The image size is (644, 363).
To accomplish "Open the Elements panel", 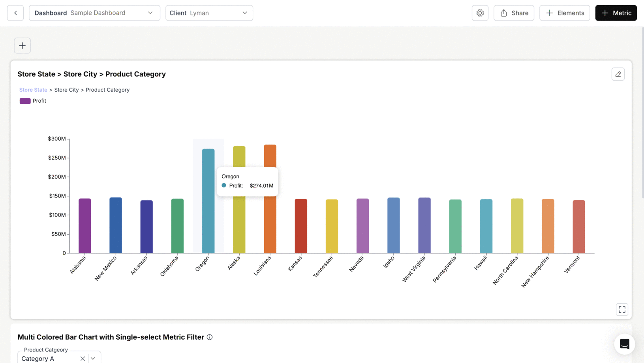I will coord(565,13).
